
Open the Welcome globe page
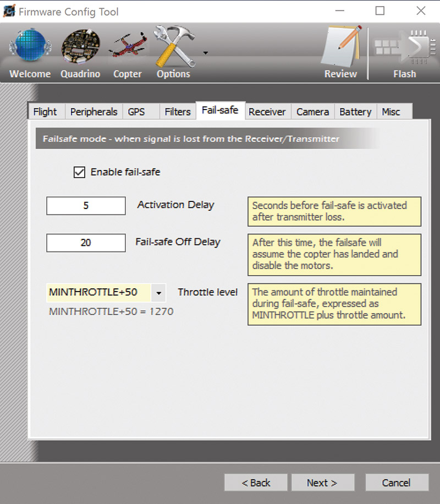[30, 53]
